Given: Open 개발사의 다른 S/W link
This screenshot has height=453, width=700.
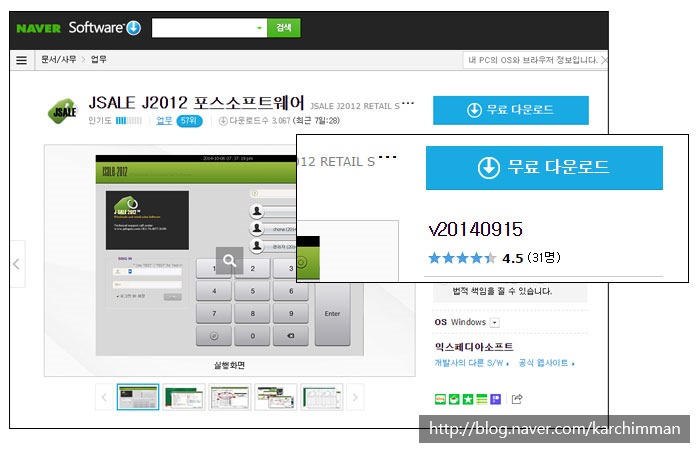Looking at the screenshot, I should (x=472, y=363).
